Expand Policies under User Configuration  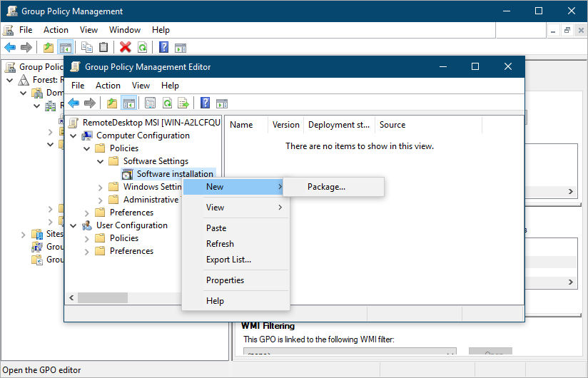[x=87, y=238]
